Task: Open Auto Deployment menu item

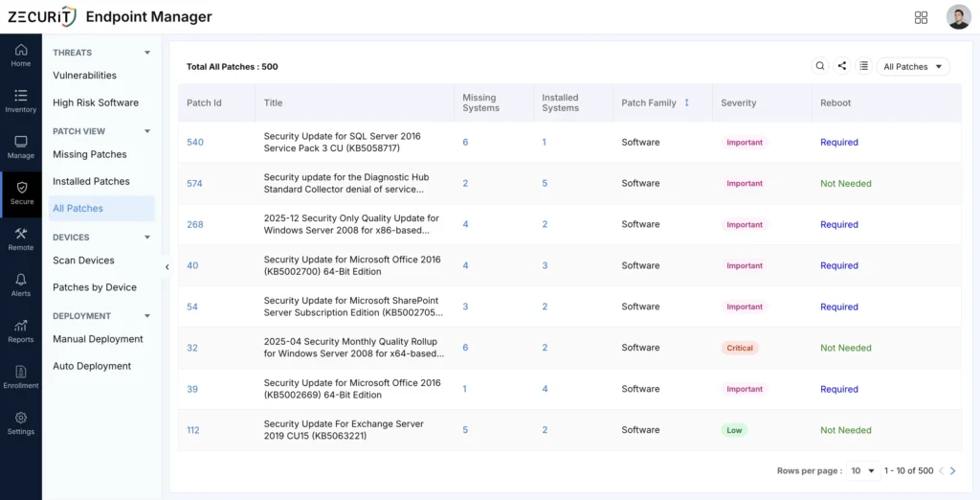Action: pos(92,366)
